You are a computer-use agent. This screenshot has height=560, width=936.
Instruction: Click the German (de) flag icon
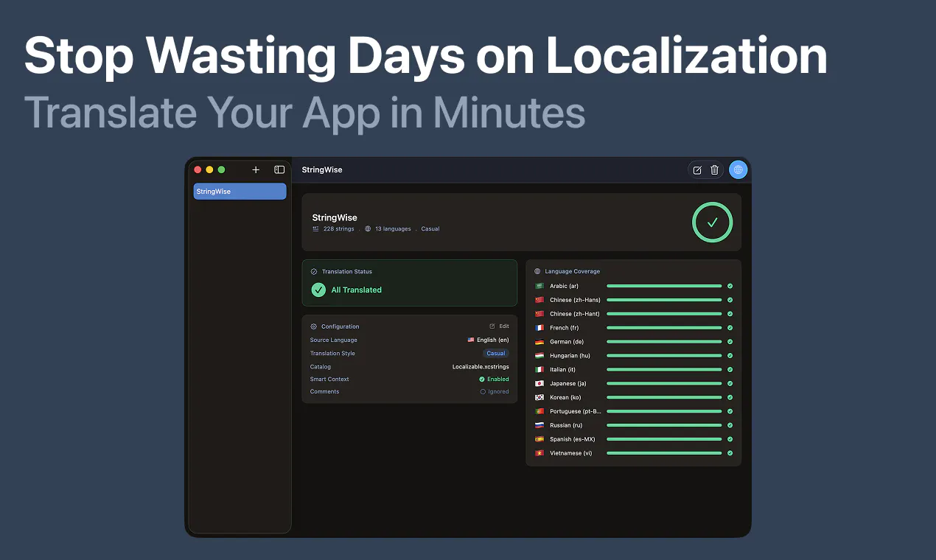(539, 342)
